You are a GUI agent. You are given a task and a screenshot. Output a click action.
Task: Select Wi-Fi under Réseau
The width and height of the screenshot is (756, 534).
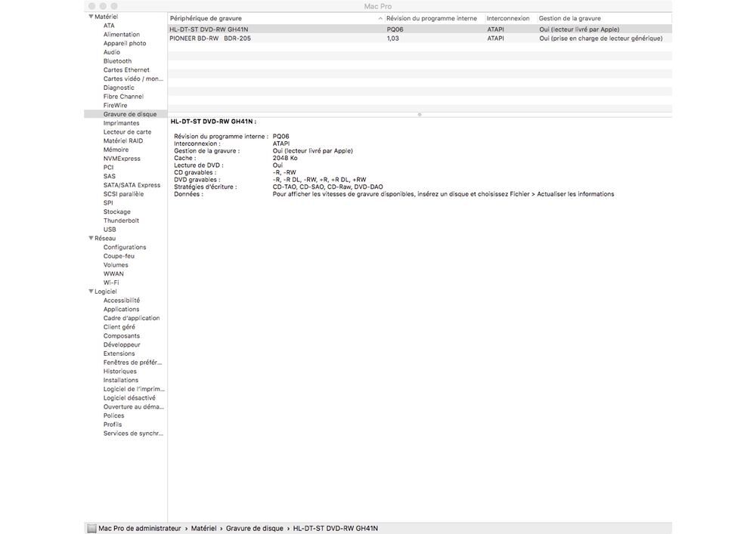pos(111,282)
